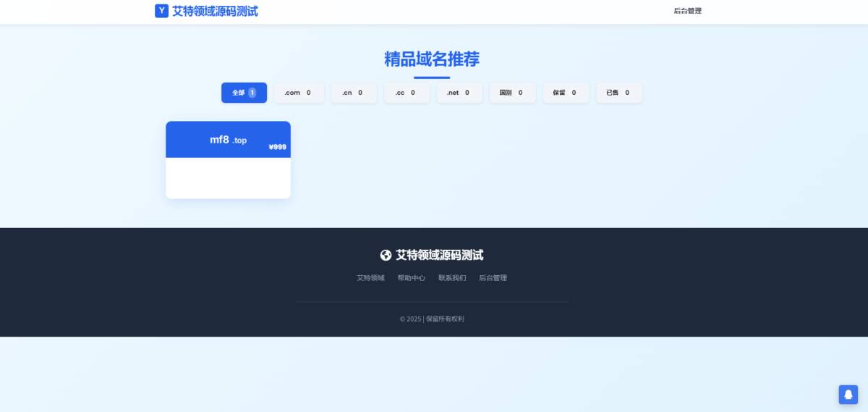Open the mf8.top domain card
The height and width of the screenshot is (412, 868).
point(228,159)
